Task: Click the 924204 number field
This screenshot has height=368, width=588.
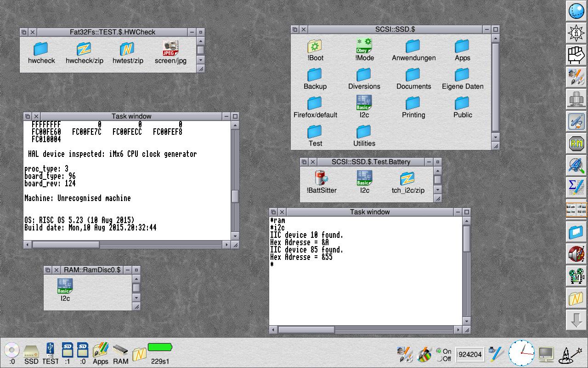Action: 470,354
